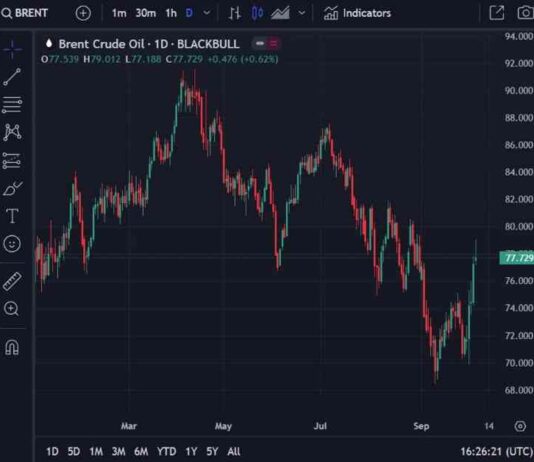The image size is (534, 462).
Task: Expand the timeframe interval dropdown
Action: click(206, 13)
